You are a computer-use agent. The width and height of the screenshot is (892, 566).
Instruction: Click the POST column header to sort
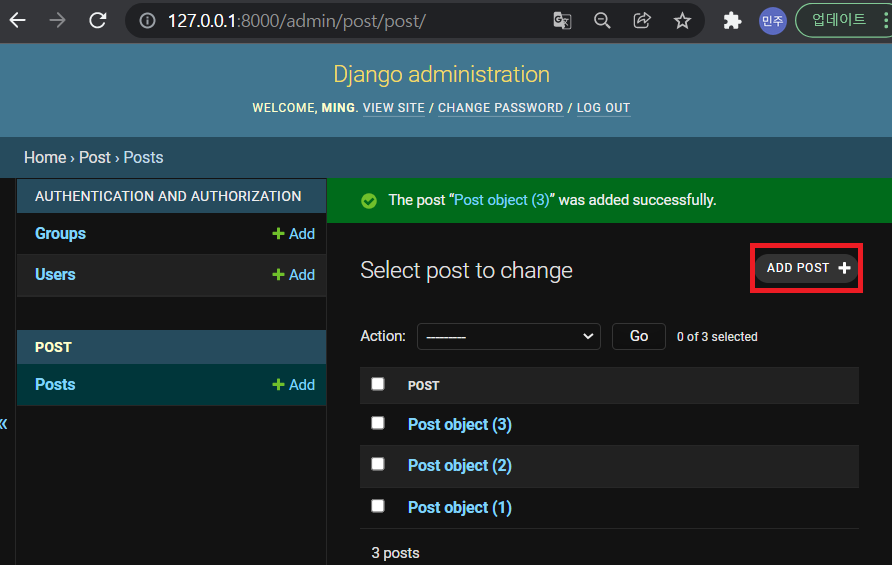tap(423, 386)
